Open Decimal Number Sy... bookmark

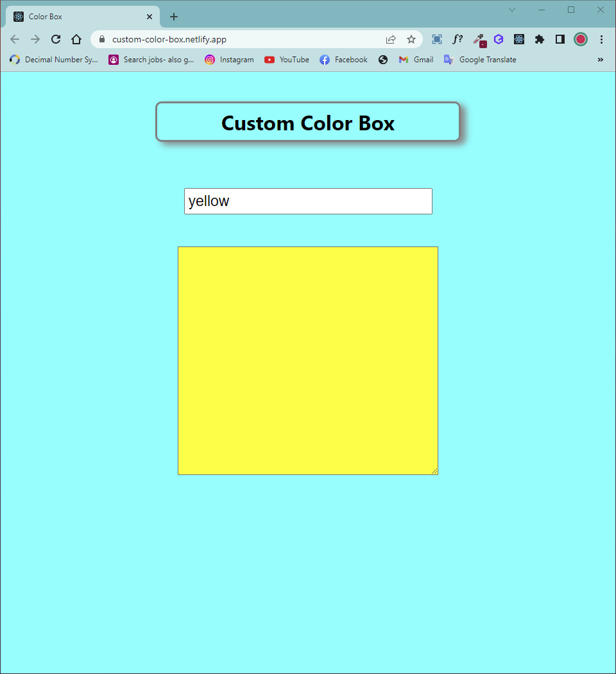click(x=54, y=60)
